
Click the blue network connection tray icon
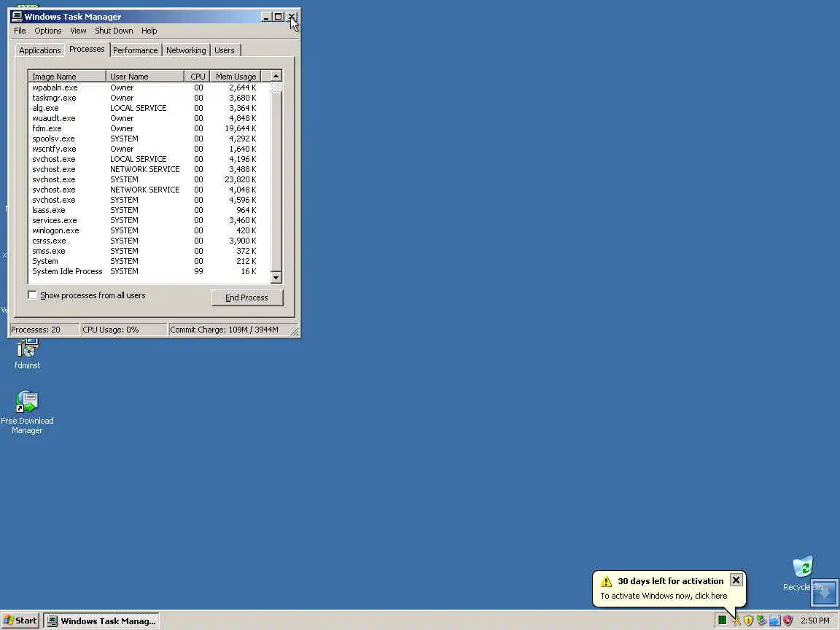tap(774, 621)
